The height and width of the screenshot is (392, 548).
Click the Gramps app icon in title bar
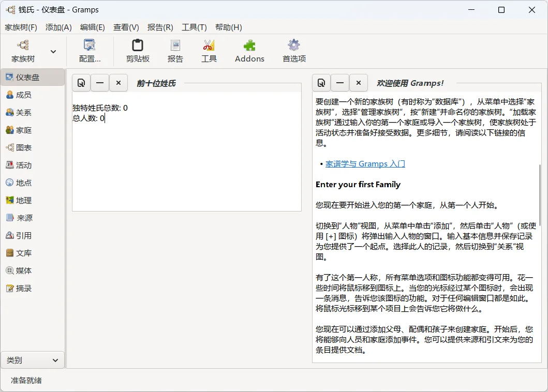pos(10,10)
